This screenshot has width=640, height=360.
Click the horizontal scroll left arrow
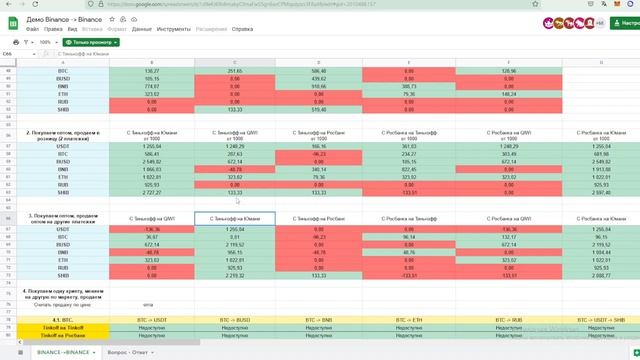[x=20, y=342]
